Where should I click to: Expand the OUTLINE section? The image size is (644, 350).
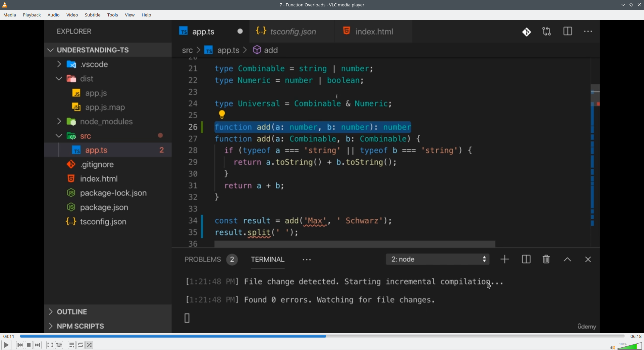[x=108, y=312]
